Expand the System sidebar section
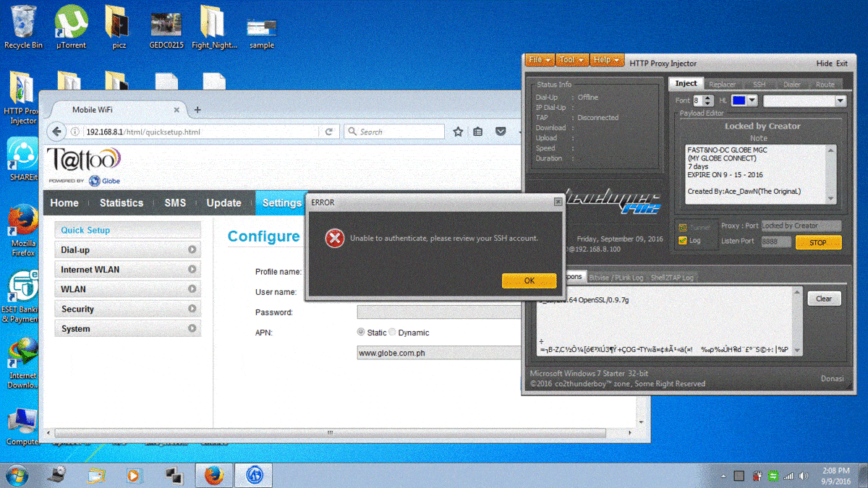Viewport: 868px width, 488px height. click(127, 328)
